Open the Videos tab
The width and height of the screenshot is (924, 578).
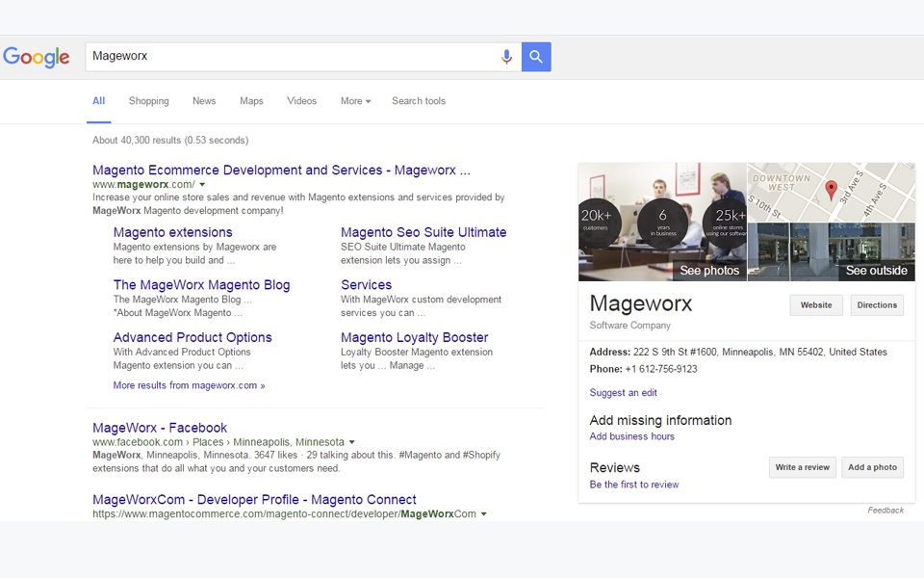(x=301, y=101)
